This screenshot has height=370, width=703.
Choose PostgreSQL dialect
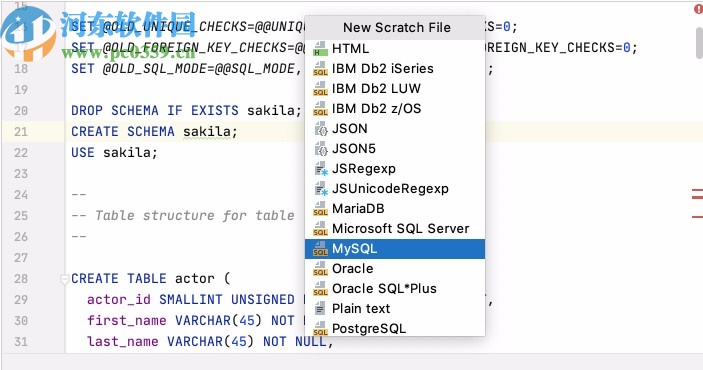coord(395,329)
